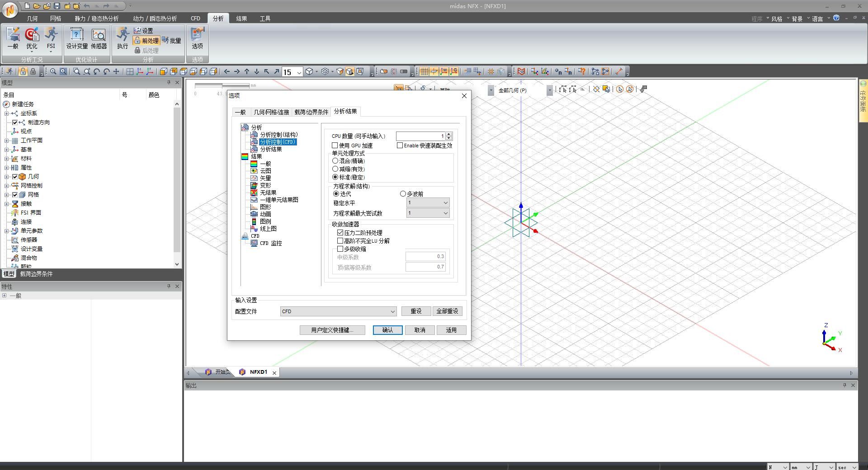Click the model scale bar slider
The height and width of the screenshot is (470, 868).
coord(222,85)
